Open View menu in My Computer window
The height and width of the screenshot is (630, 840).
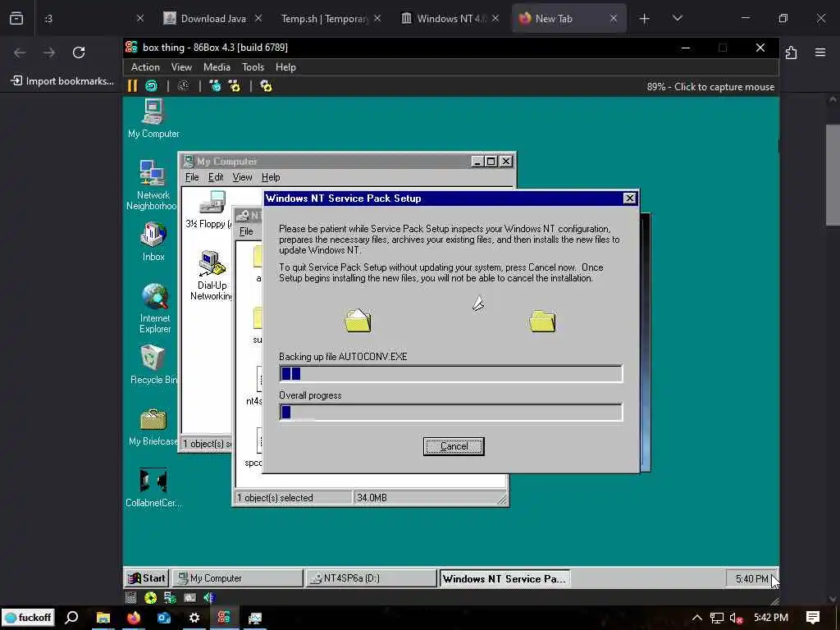[242, 177]
